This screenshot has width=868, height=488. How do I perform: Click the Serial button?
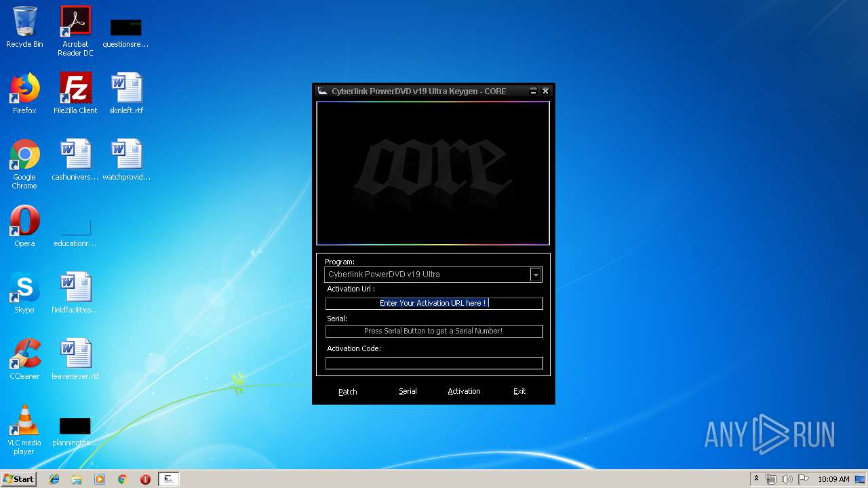point(408,392)
